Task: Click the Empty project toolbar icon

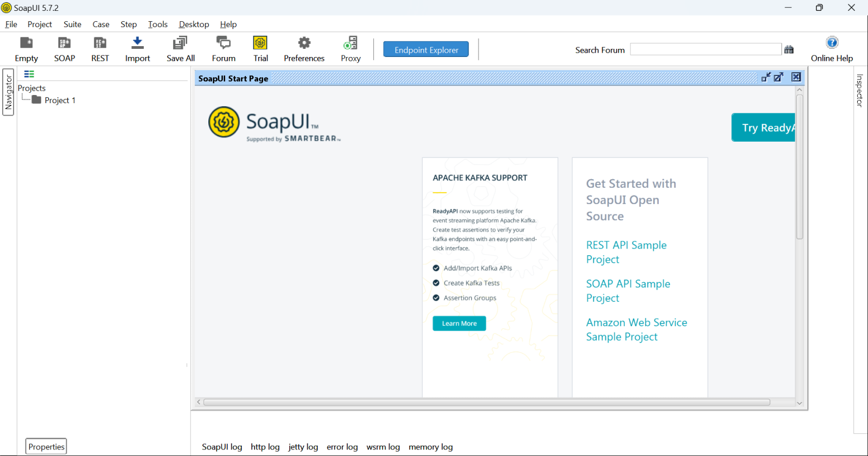Action: tap(26, 43)
